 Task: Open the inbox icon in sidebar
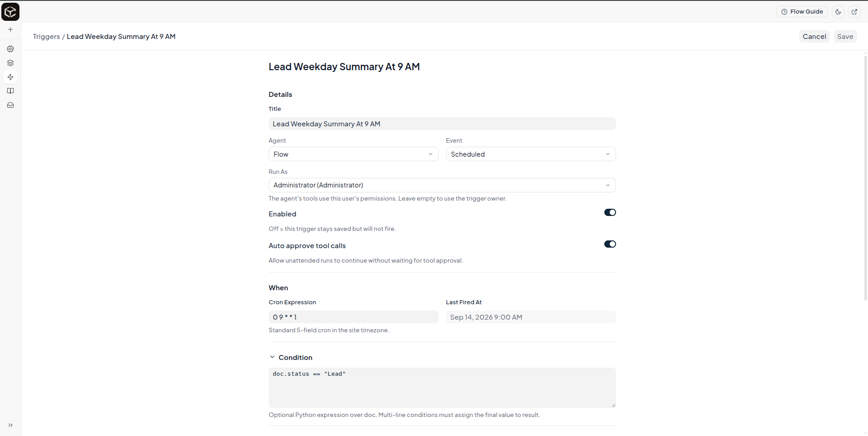pyautogui.click(x=10, y=105)
